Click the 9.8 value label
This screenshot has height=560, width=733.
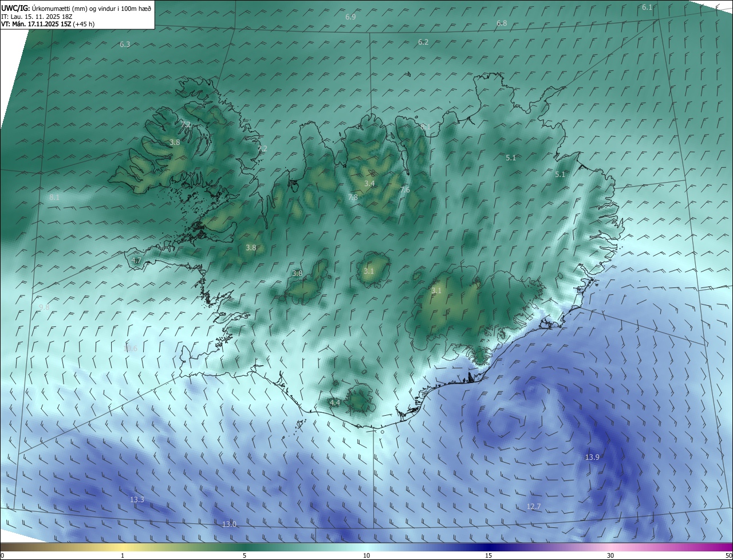pos(44,307)
